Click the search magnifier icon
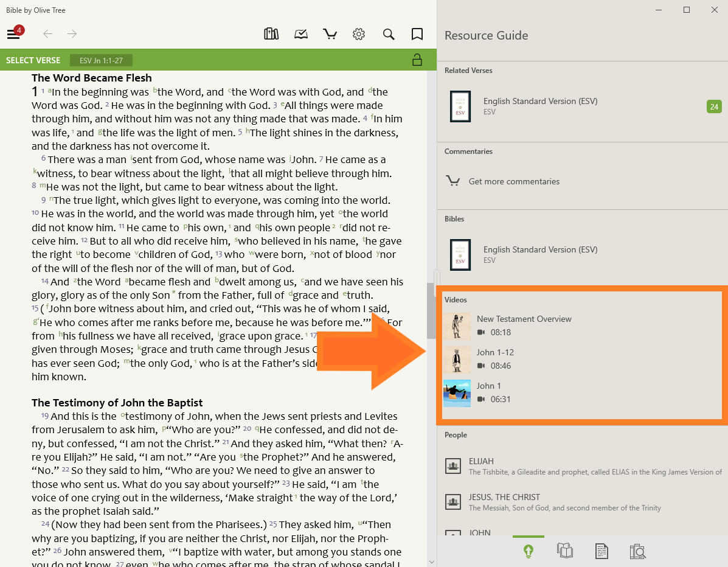 click(x=389, y=34)
